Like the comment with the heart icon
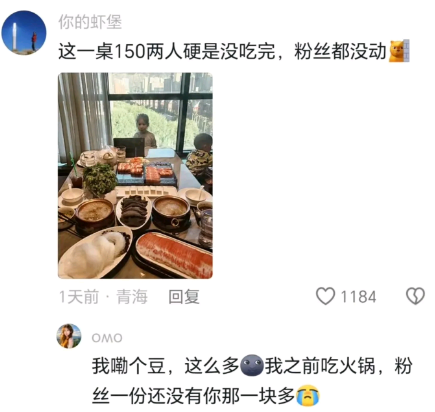The width and height of the screenshot is (435, 412). [x=325, y=296]
